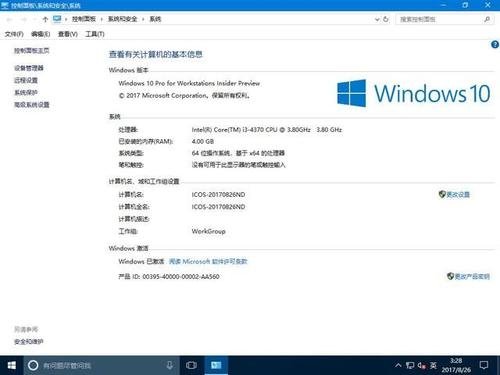Read the Microsoft software license terms link
This screenshot has height=375, width=500.
click(x=208, y=261)
